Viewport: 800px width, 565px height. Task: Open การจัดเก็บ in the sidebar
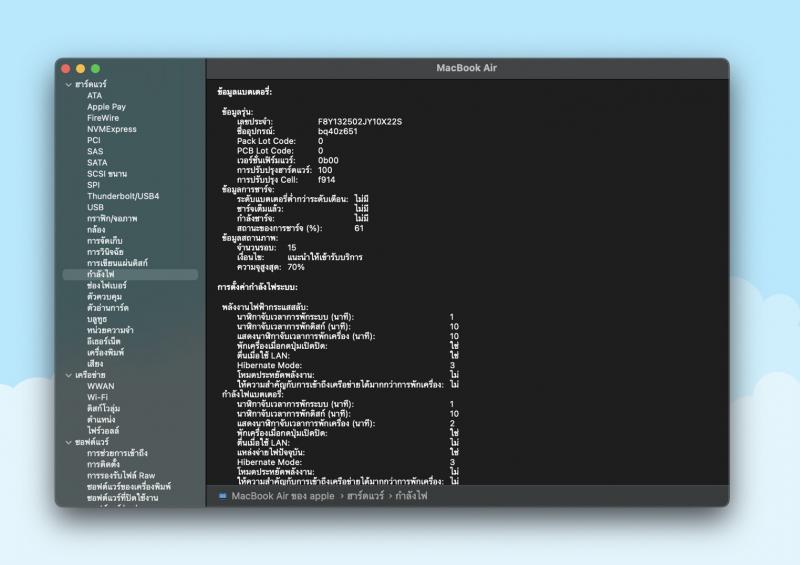pos(105,241)
